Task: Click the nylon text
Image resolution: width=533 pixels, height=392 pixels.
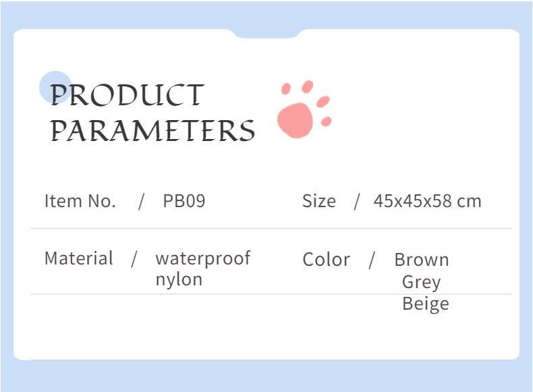Action: pyautogui.click(x=179, y=280)
